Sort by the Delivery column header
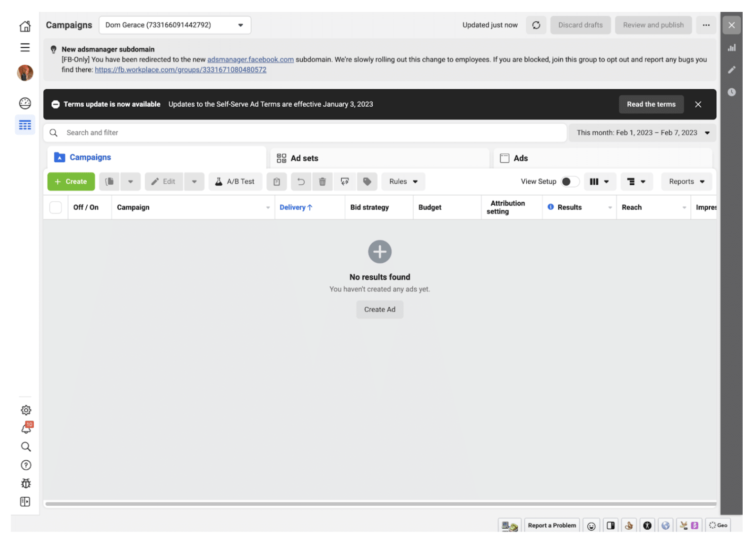 pyautogui.click(x=296, y=207)
